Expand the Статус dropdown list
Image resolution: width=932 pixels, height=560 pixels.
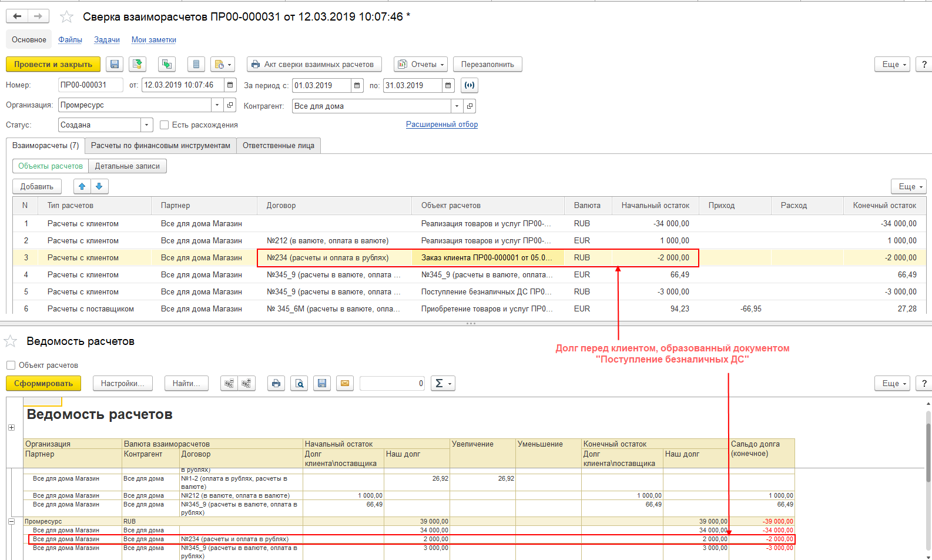click(x=146, y=125)
